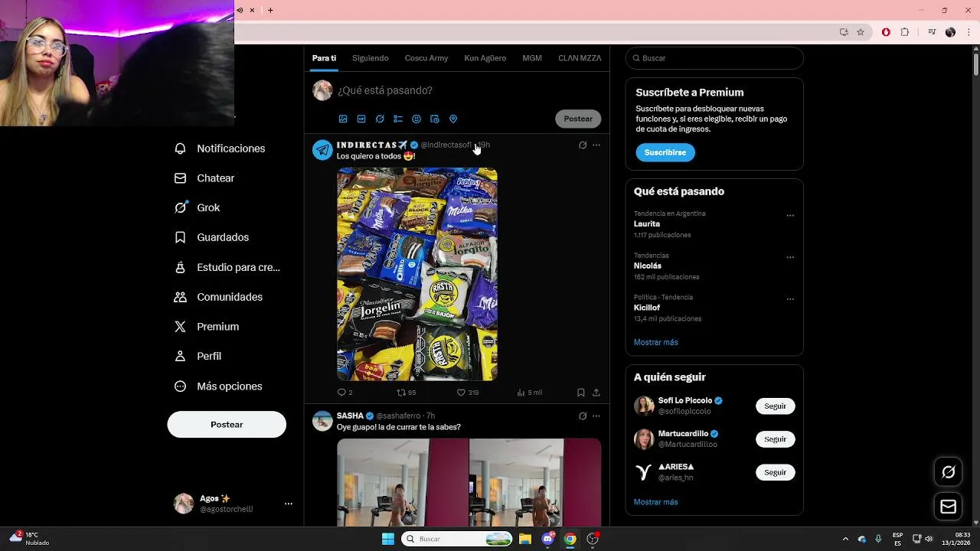
Task: Open Chatear messages in sidebar
Action: [204, 178]
